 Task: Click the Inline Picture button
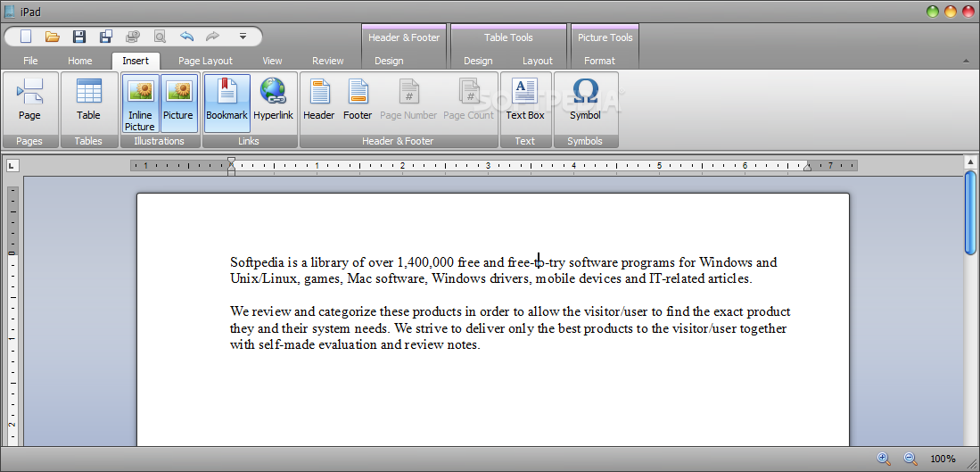(140, 104)
